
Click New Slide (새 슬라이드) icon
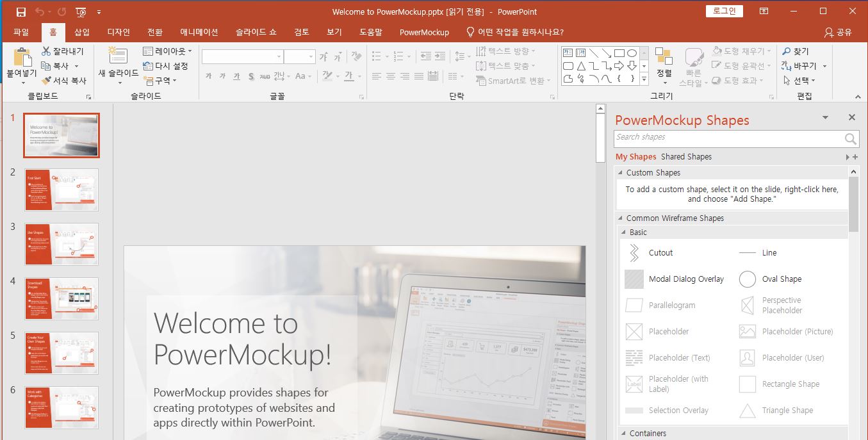click(x=118, y=56)
